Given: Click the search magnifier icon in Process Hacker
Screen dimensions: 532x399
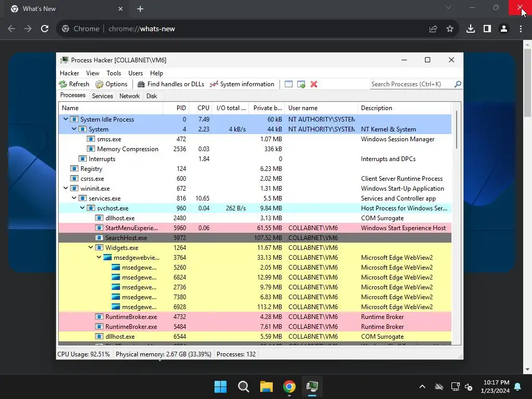Looking at the screenshot, I should 458,84.
